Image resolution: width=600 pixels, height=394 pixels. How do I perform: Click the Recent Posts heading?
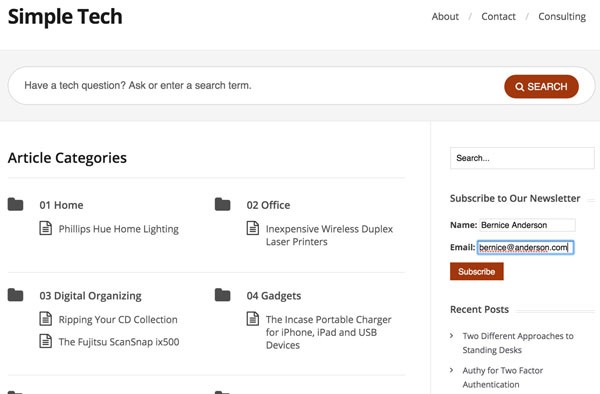479,309
